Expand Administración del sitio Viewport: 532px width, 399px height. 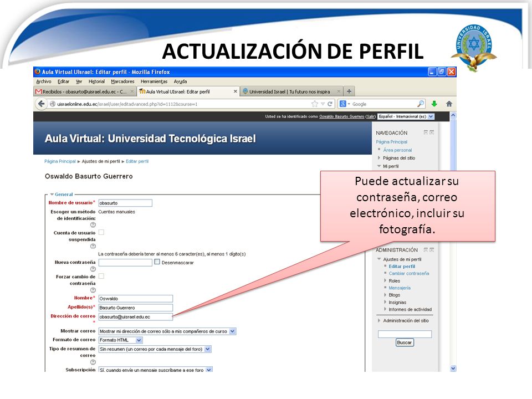pyautogui.click(x=379, y=320)
